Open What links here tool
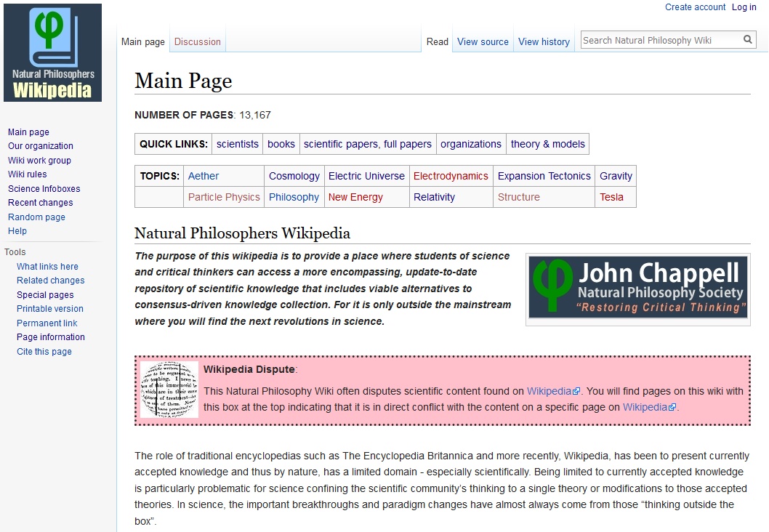769x532 pixels. pyautogui.click(x=47, y=266)
